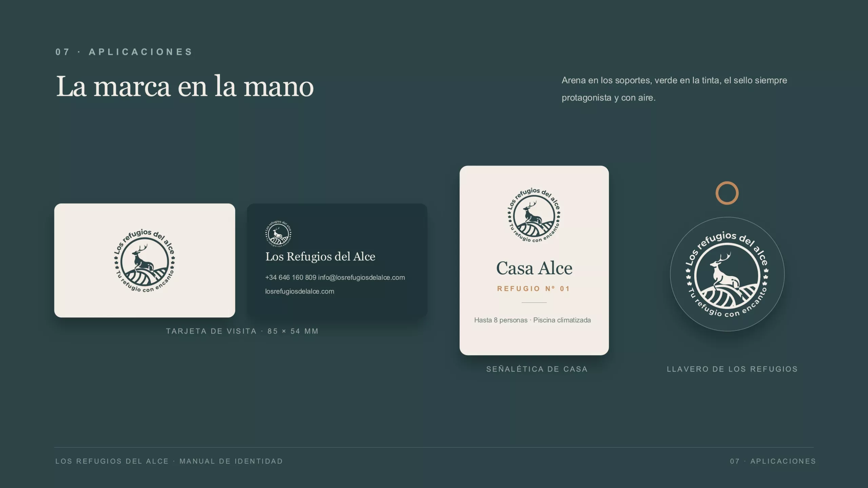Click the copper keychain ring

coord(727,193)
